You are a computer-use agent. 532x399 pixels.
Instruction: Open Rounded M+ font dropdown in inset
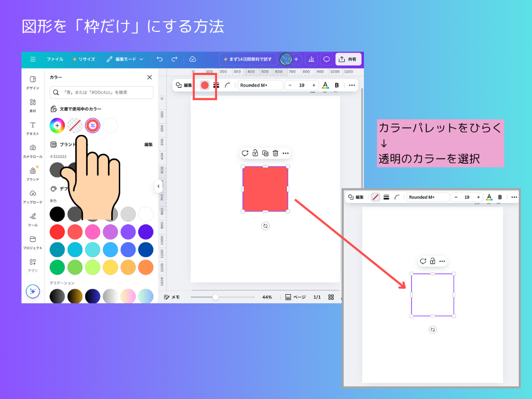tap(428, 197)
